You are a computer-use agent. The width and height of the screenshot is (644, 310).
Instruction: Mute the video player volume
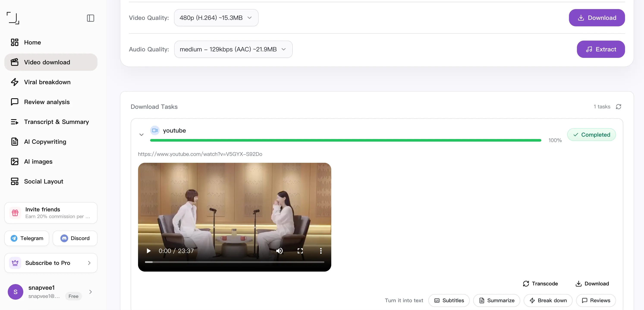279,251
